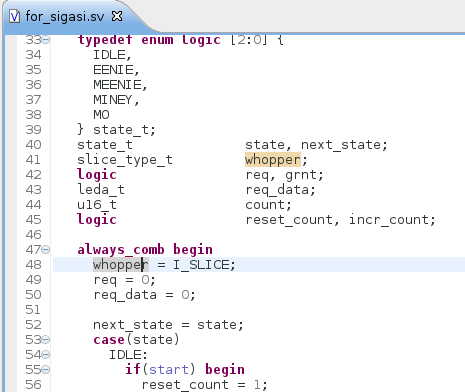Click next_state assignment on line 52
Image resolution: width=465 pixels, height=392 pixels.
133,325
